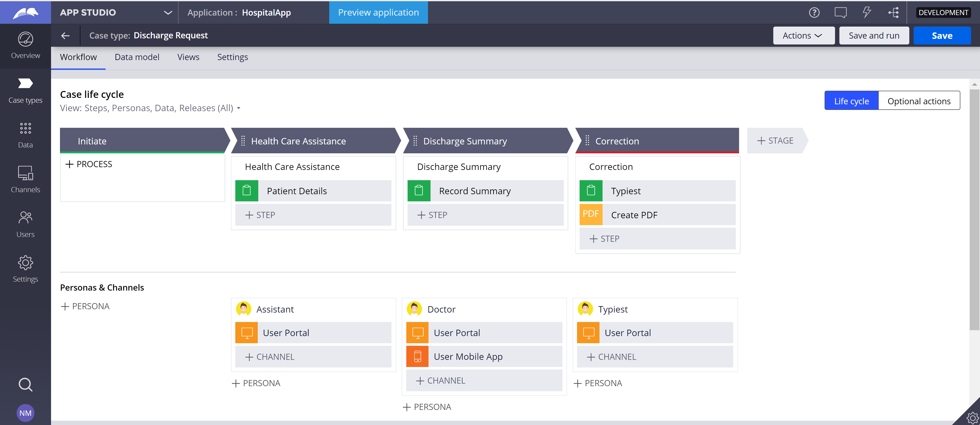Click the back arrow icon

(65, 36)
